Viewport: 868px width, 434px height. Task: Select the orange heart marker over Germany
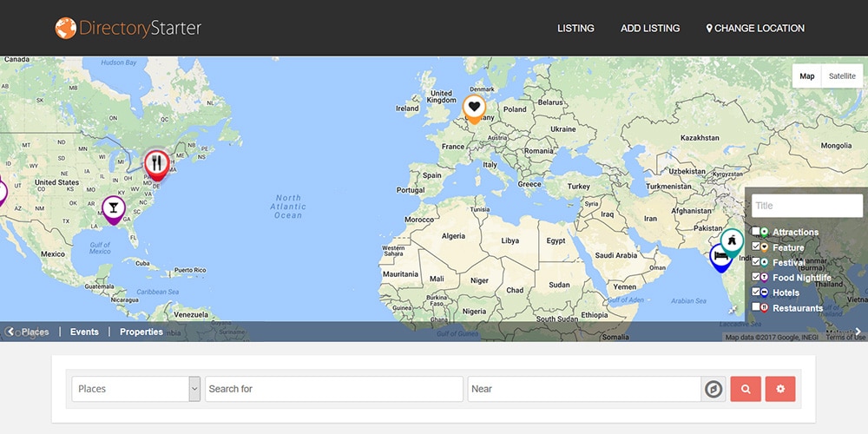pos(474,108)
